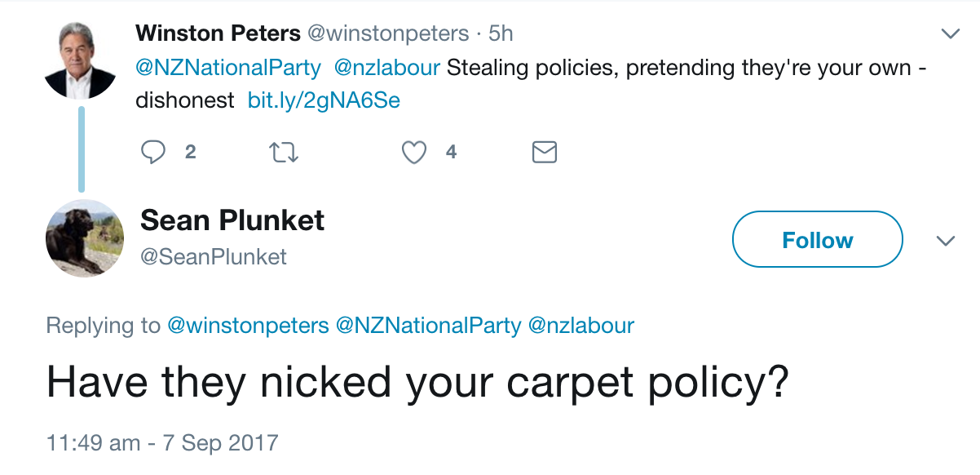The width and height of the screenshot is (980, 475).
Task: Click @NZNationalParty in the Replying to line
Action: pos(429,326)
